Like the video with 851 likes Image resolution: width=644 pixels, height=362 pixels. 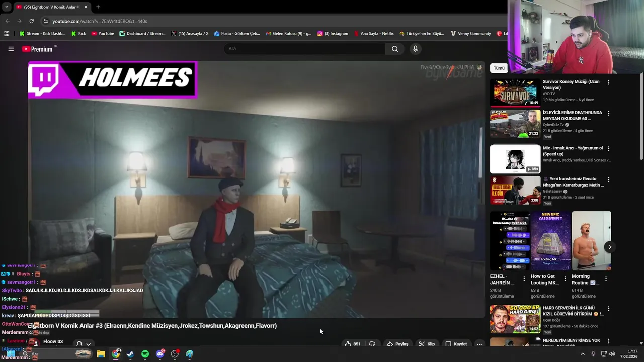tap(353, 344)
